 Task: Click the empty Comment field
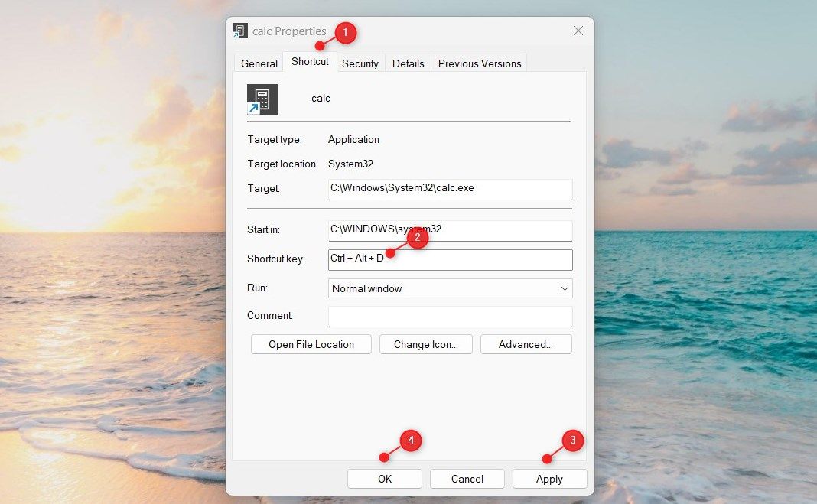(450, 317)
